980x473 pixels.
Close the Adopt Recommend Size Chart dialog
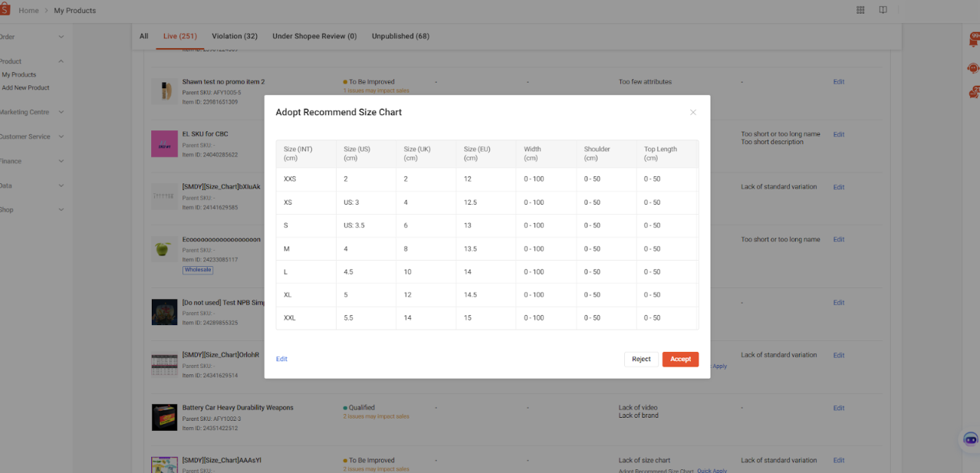click(692, 112)
